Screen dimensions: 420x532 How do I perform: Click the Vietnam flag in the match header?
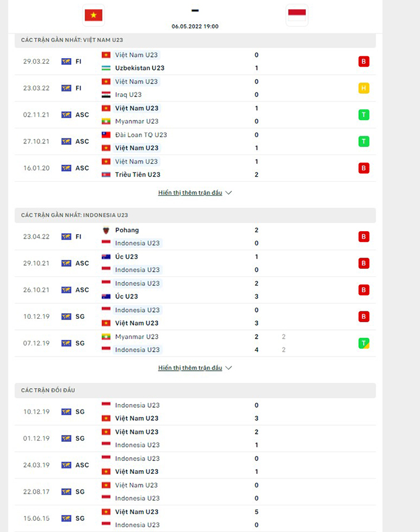tap(94, 15)
